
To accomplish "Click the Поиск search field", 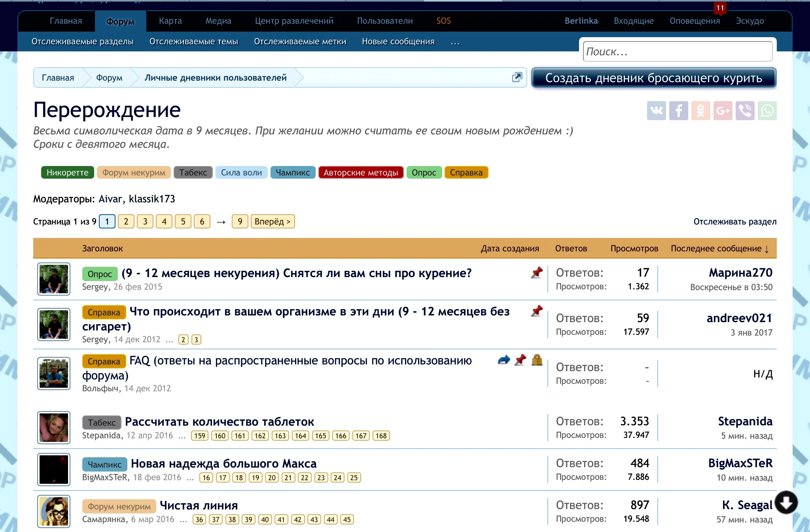I will tap(677, 52).
